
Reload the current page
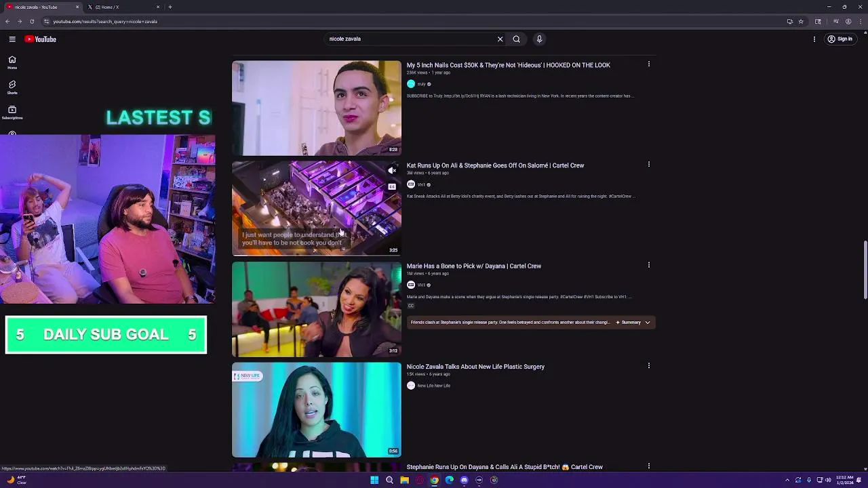(x=32, y=21)
